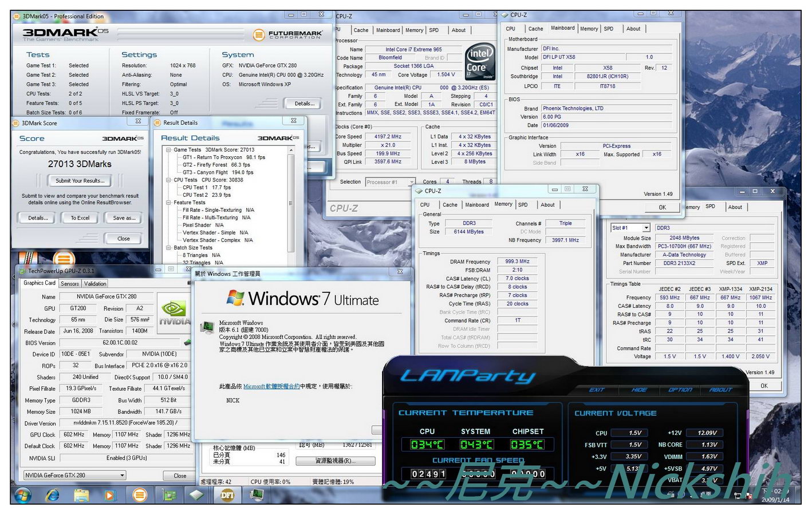Close the 3DMark Score dialog via Close button
The image size is (812, 515).
point(124,239)
